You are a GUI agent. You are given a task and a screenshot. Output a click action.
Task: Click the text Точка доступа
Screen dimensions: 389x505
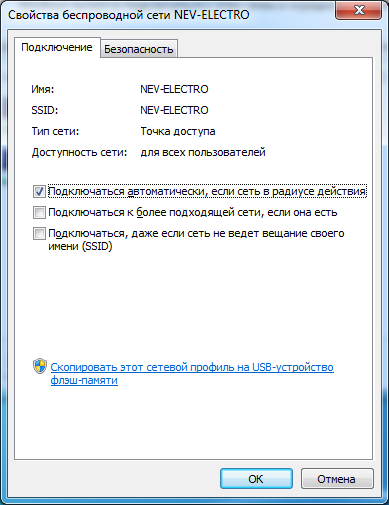pyautogui.click(x=178, y=131)
